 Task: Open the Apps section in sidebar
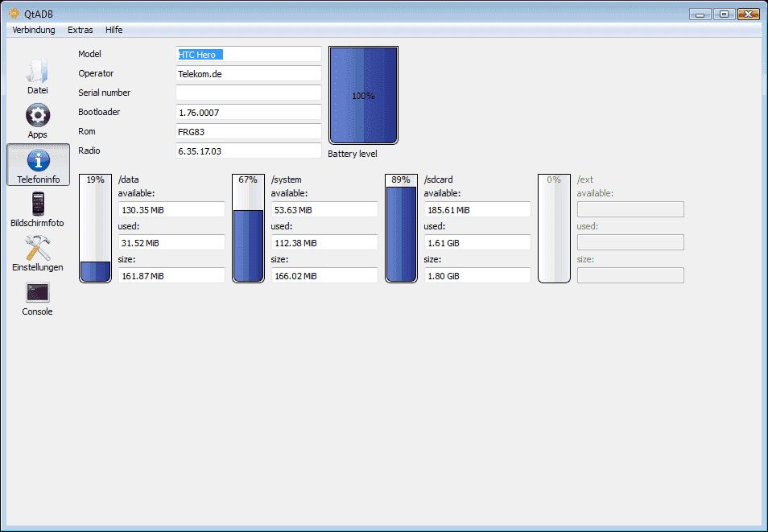coord(37,121)
